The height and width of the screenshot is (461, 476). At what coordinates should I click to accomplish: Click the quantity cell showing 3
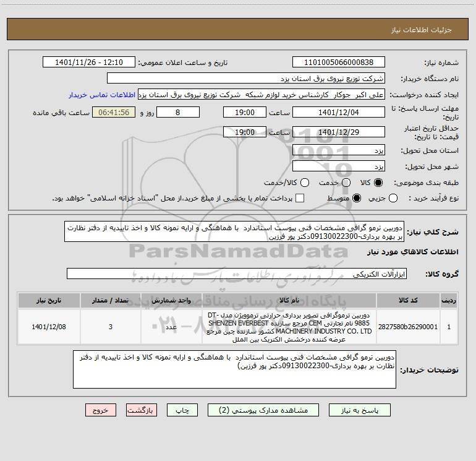[x=111, y=327]
